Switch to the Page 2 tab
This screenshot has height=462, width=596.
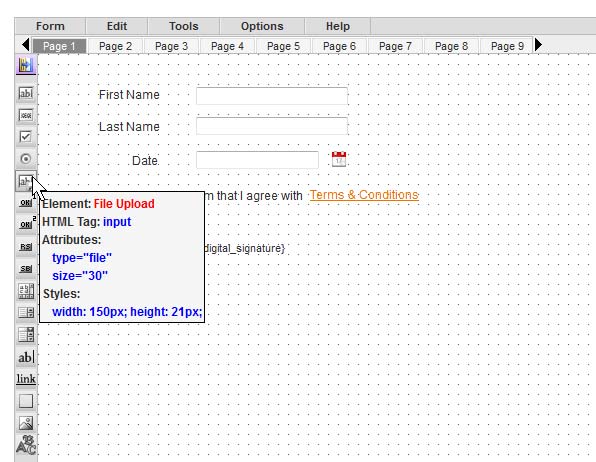pos(115,46)
